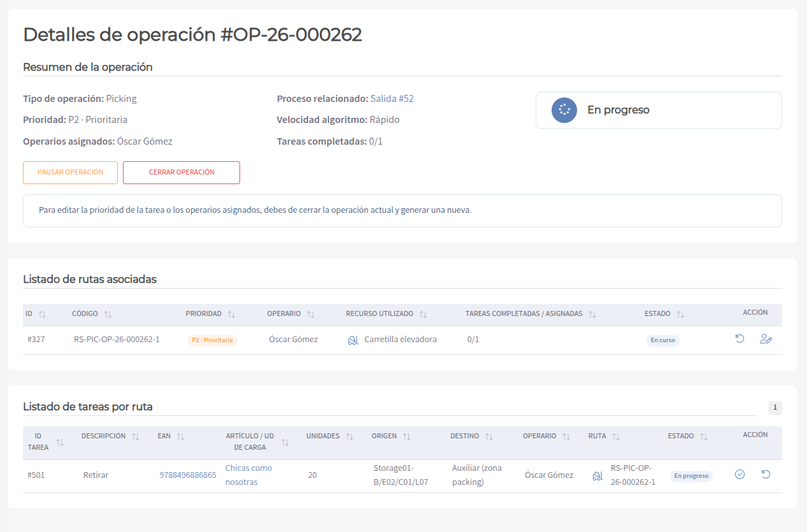Sort routes by Prioridad column
Image resolution: width=807 pixels, height=532 pixels.
(231, 314)
